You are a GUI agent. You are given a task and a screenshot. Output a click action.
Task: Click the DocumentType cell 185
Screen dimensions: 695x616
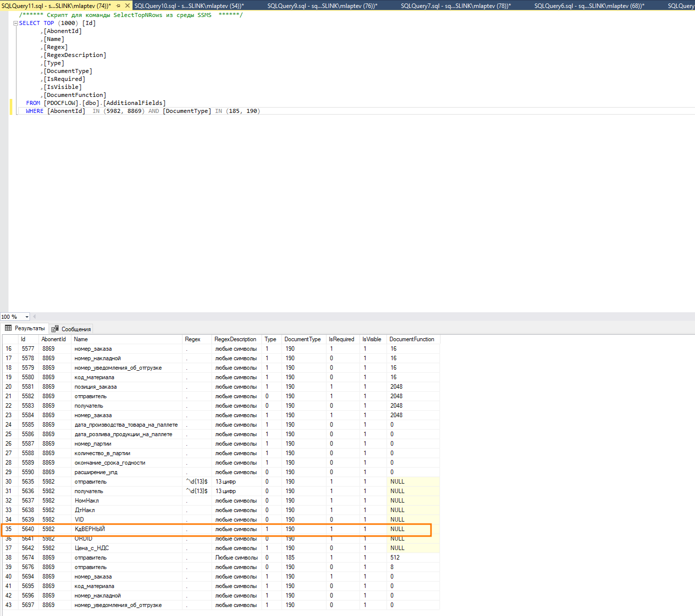304,558
